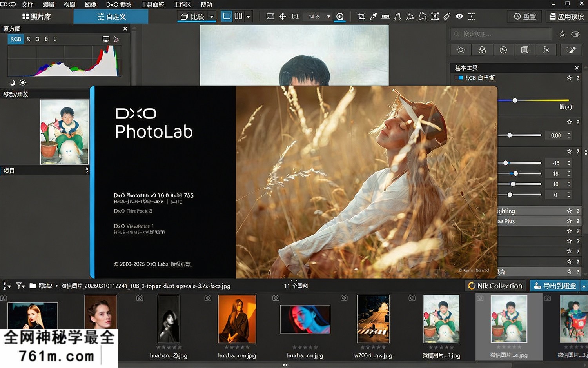The height and width of the screenshot is (368, 588).
Task: Open the 视图 menu
Action: click(69, 4)
